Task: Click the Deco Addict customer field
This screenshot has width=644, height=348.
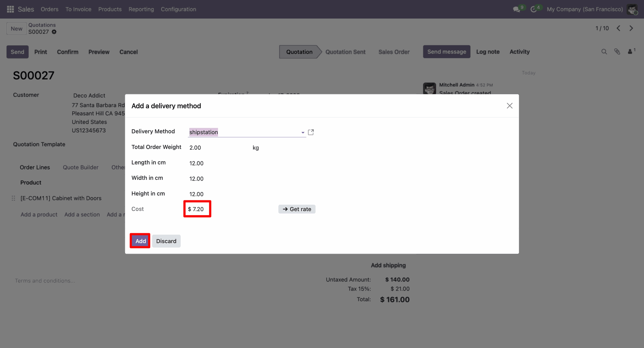Action: tap(89, 96)
